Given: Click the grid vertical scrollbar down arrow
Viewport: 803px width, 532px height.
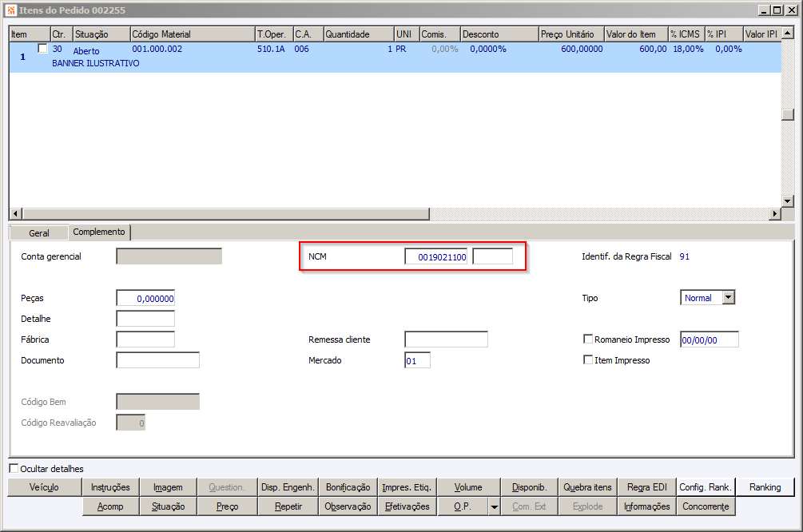Looking at the screenshot, I should [x=788, y=200].
